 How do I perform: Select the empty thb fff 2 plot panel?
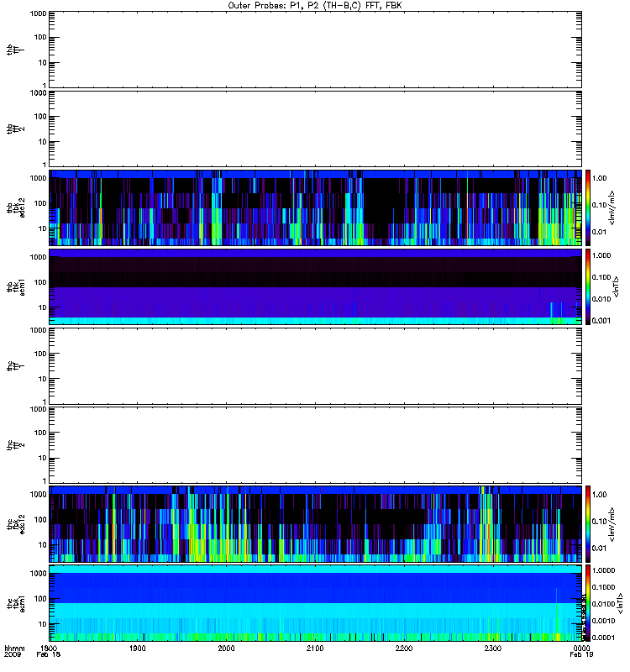click(x=316, y=129)
